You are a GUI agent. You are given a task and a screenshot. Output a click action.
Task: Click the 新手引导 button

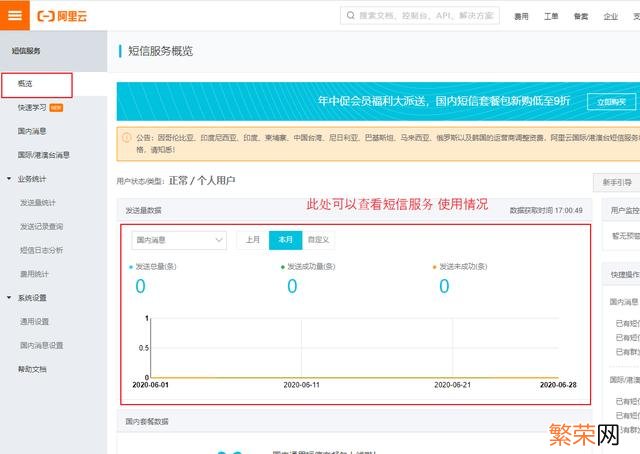coord(616,182)
